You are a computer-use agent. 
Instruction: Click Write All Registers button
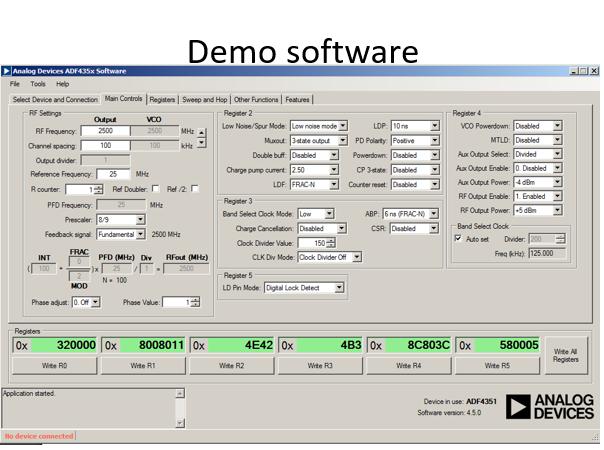566,356
